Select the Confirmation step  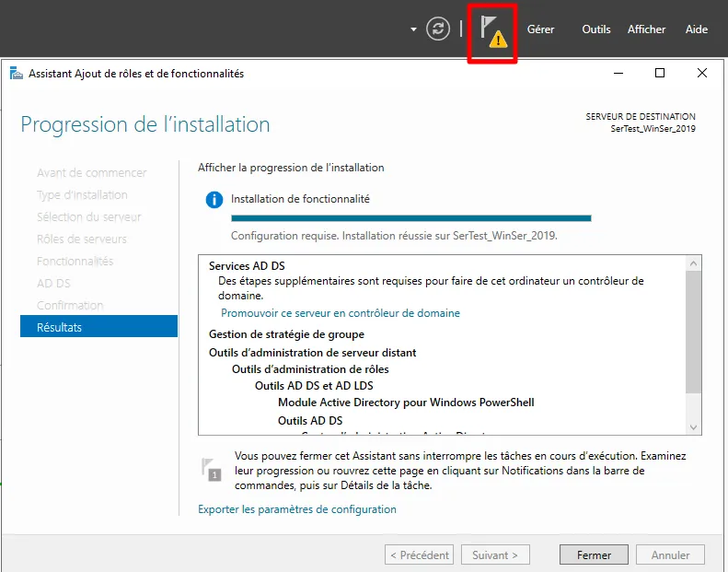tap(70, 305)
